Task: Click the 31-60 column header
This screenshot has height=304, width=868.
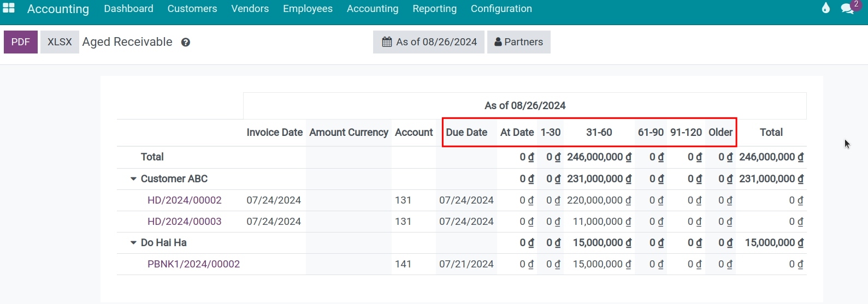Action: [x=599, y=133]
